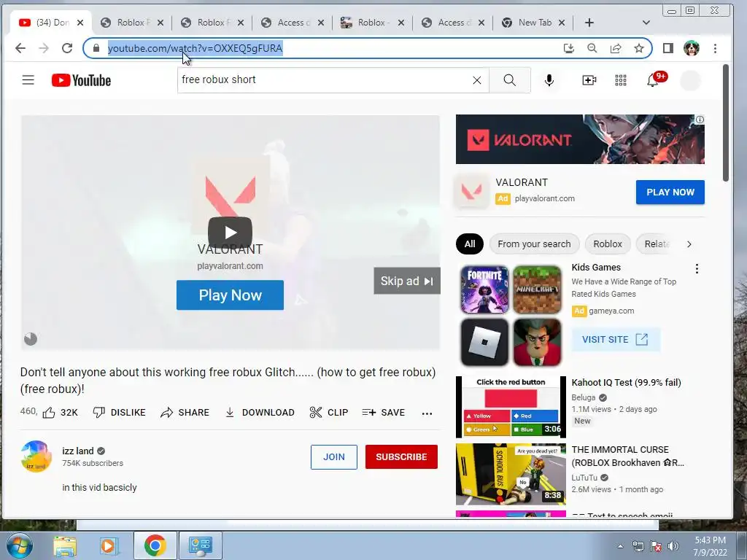The height and width of the screenshot is (560, 747).
Task: Show more filter chips with right chevron
Action: click(x=689, y=244)
